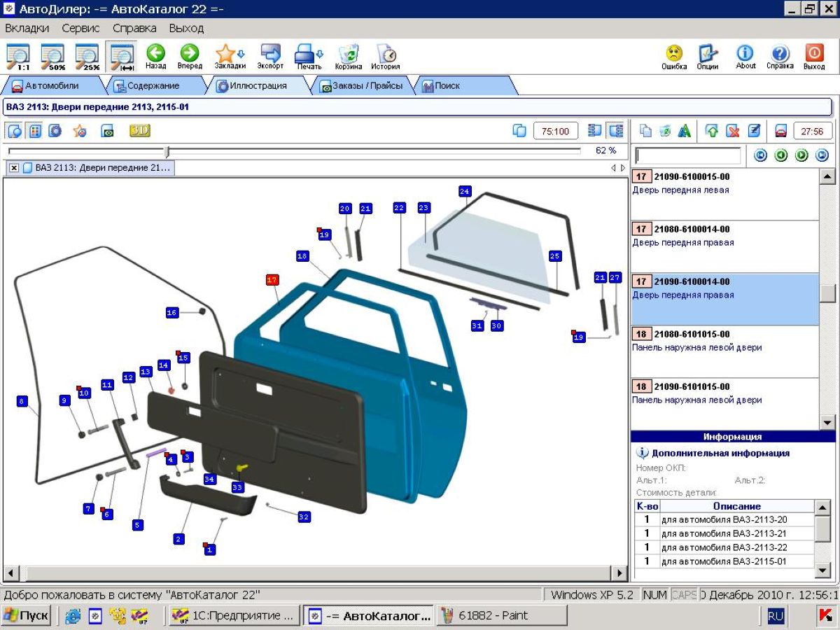Toggle left list-layout view button

(595, 131)
